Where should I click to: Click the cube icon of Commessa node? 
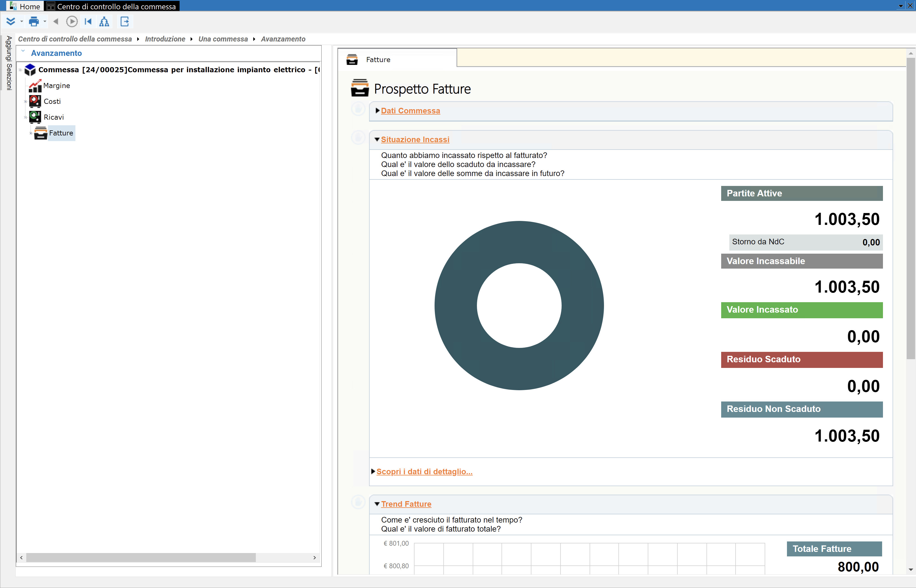30,69
